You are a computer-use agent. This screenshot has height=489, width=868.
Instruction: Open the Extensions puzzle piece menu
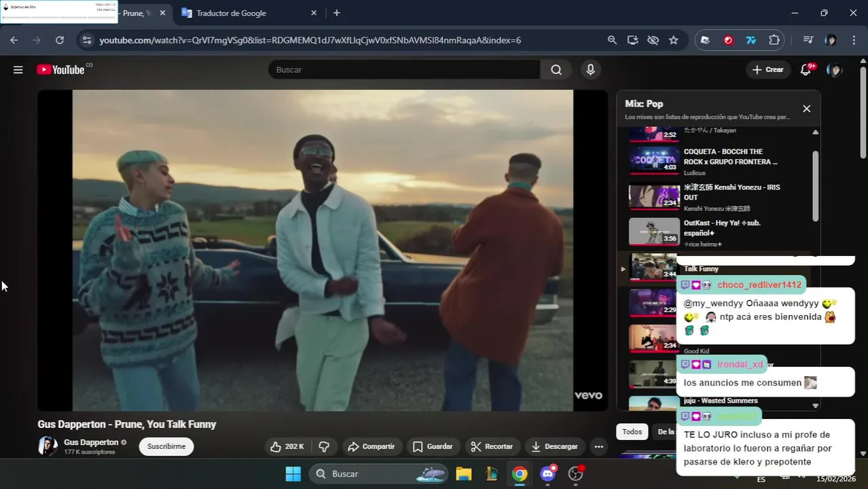[x=774, y=40]
